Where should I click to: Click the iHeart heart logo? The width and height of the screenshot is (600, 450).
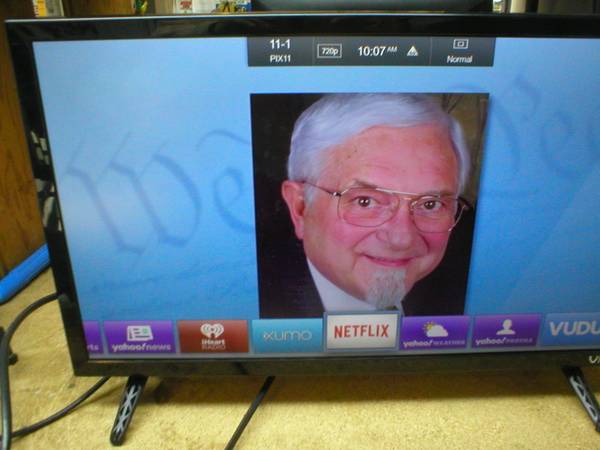tap(213, 330)
